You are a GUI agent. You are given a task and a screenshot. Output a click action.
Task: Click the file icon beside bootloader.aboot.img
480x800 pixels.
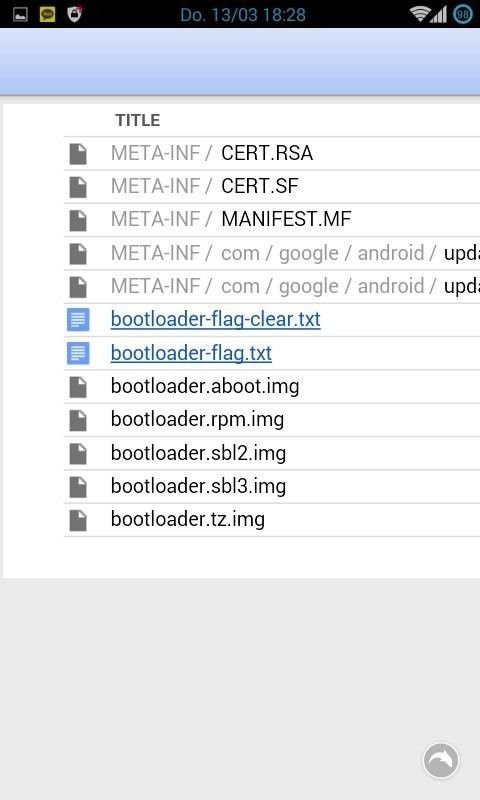(x=78, y=387)
